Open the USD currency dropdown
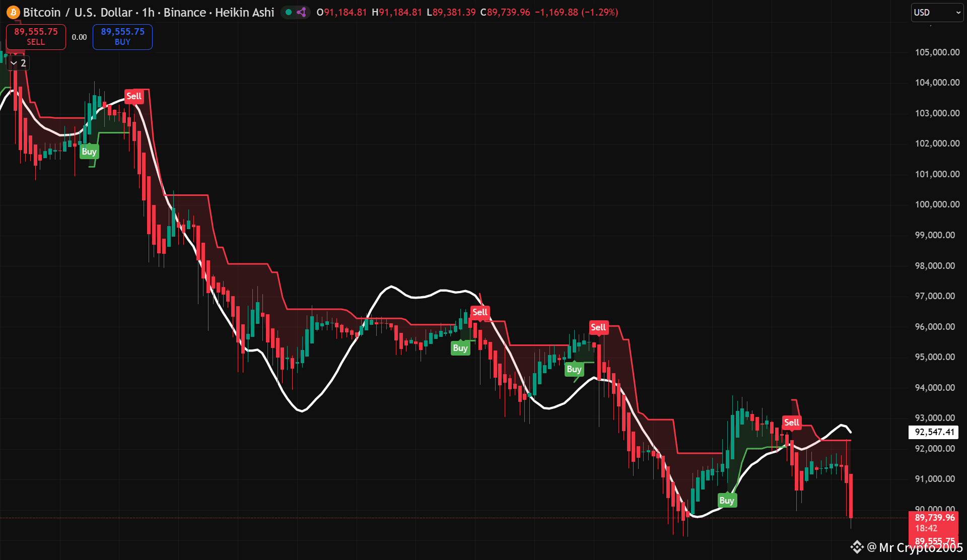 click(937, 13)
